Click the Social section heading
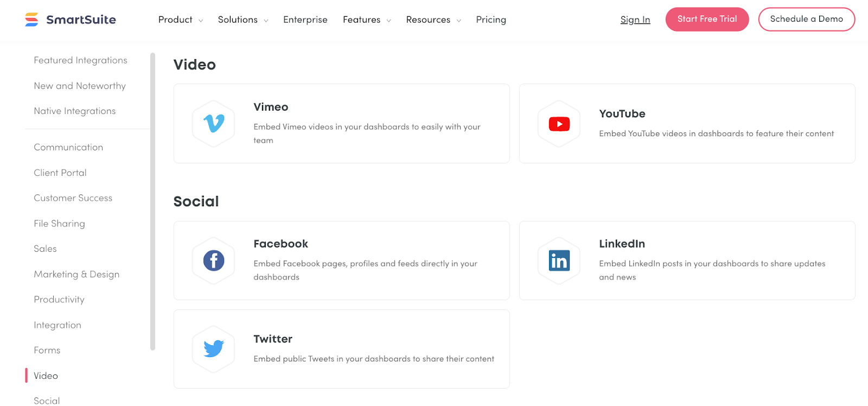 pos(196,201)
